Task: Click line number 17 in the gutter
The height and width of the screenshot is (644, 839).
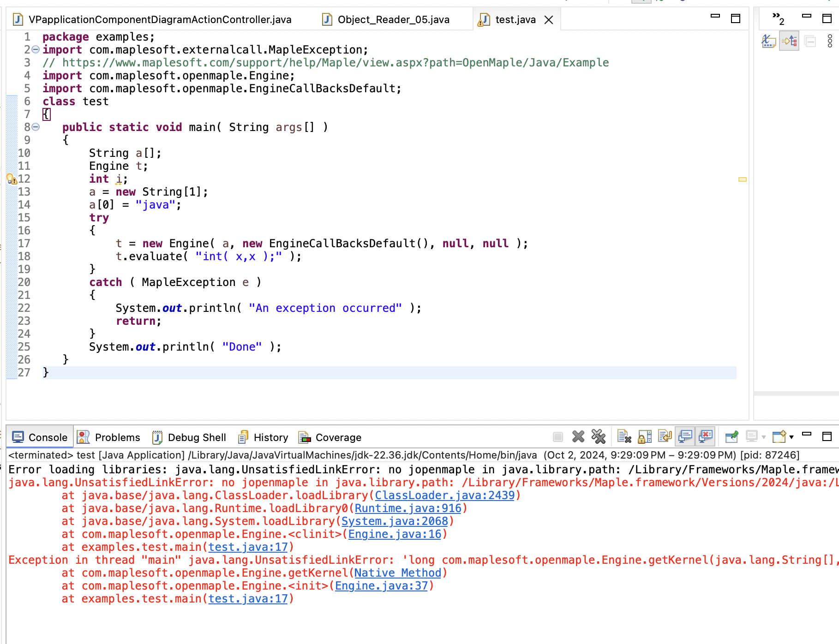Action: tap(24, 244)
